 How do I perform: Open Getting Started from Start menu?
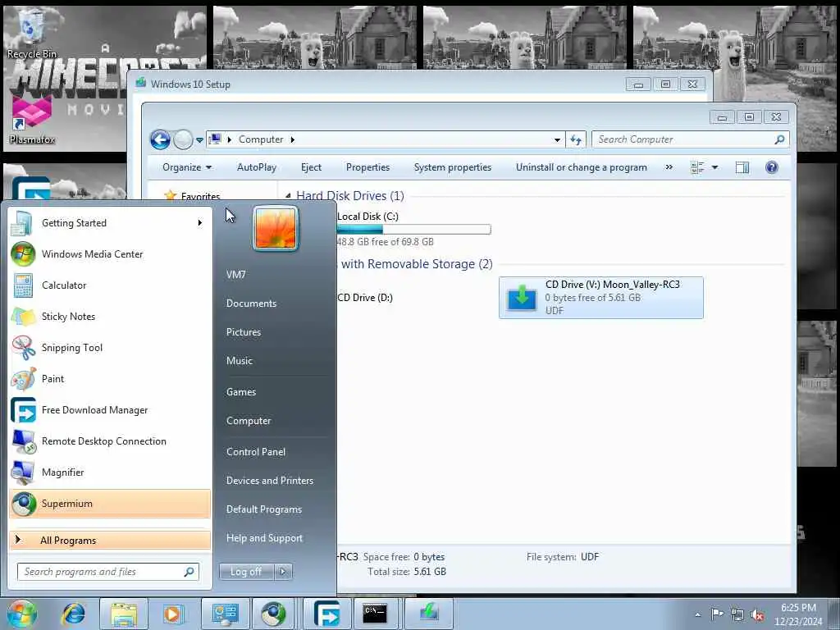coord(110,223)
